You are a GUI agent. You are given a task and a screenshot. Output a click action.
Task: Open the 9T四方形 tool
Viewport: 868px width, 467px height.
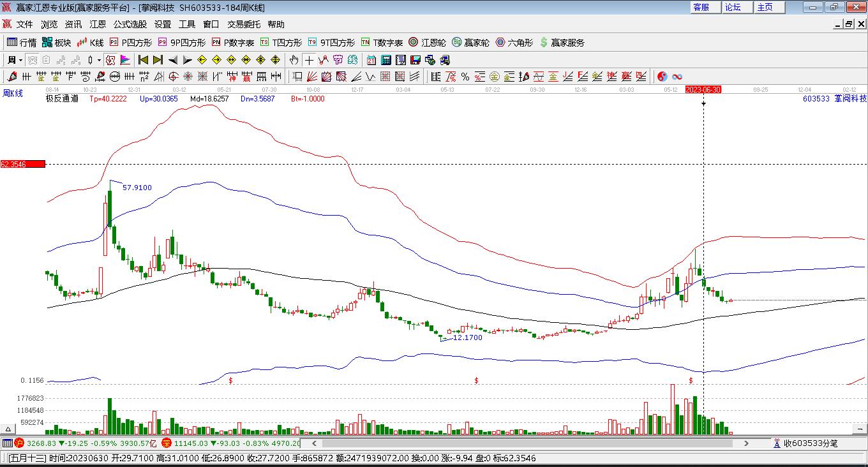tap(331, 43)
